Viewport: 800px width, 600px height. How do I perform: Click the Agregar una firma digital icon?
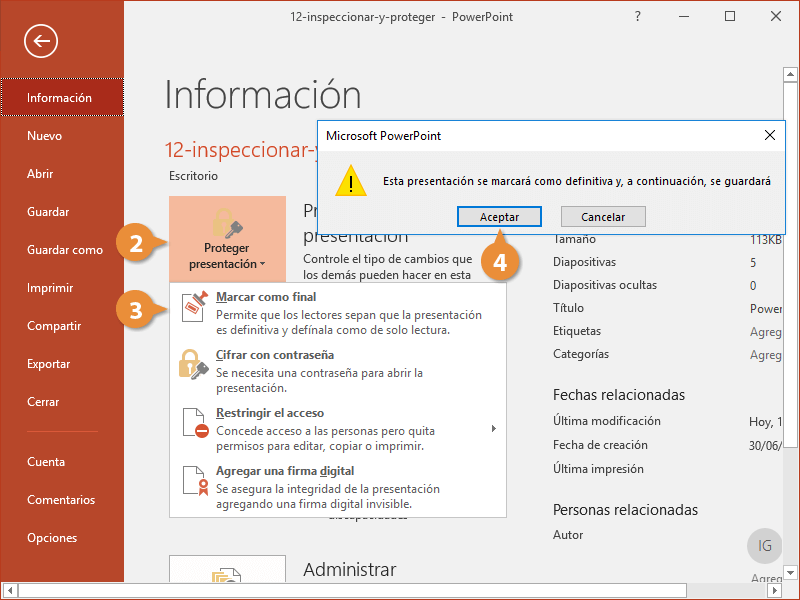pos(193,481)
